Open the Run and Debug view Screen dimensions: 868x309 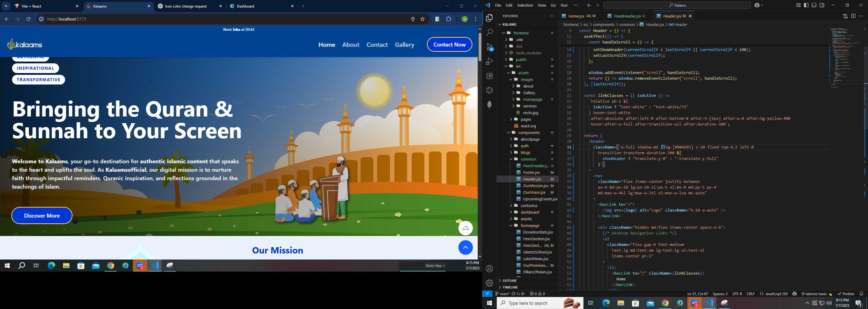[x=489, y=61]
